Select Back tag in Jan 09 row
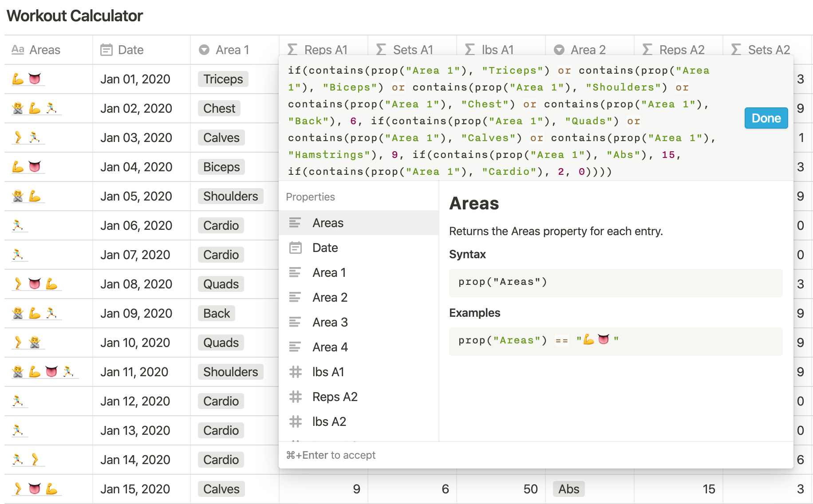The image size is (813, 504). [x=217, y=313]
